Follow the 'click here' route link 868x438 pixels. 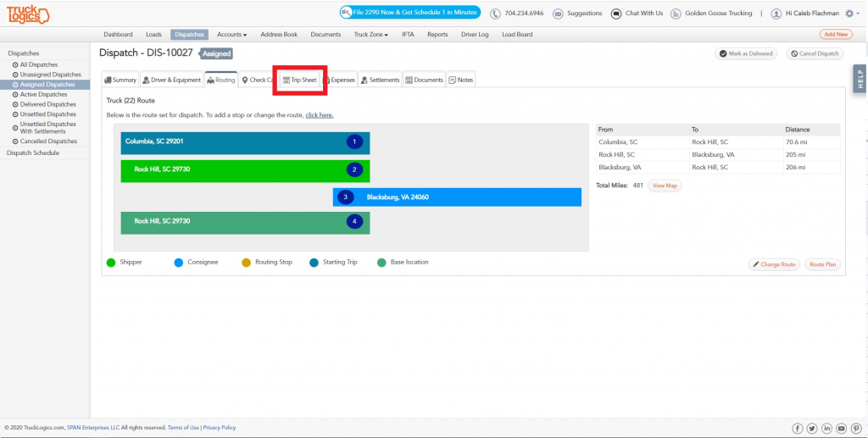[x=320, y=115]
